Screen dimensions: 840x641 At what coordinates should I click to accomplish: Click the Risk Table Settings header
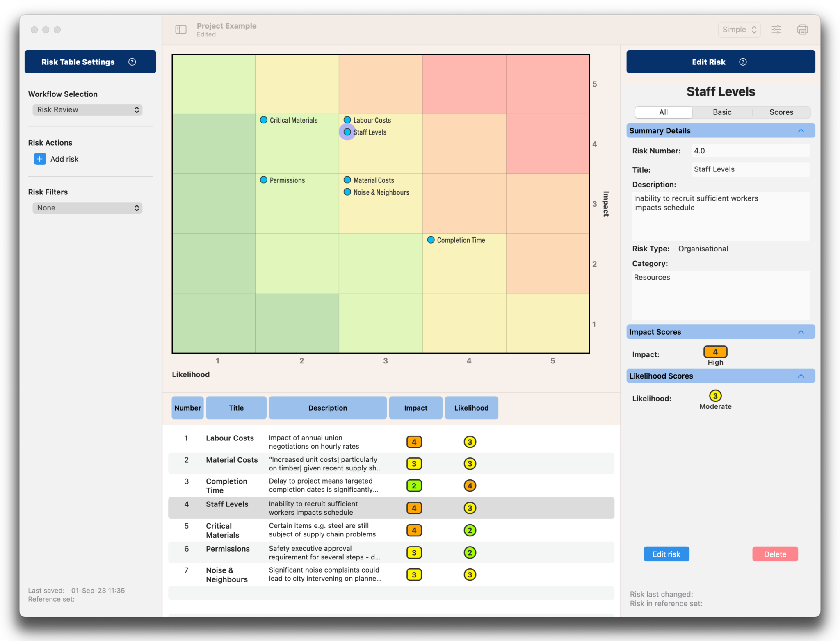(90, 62)
